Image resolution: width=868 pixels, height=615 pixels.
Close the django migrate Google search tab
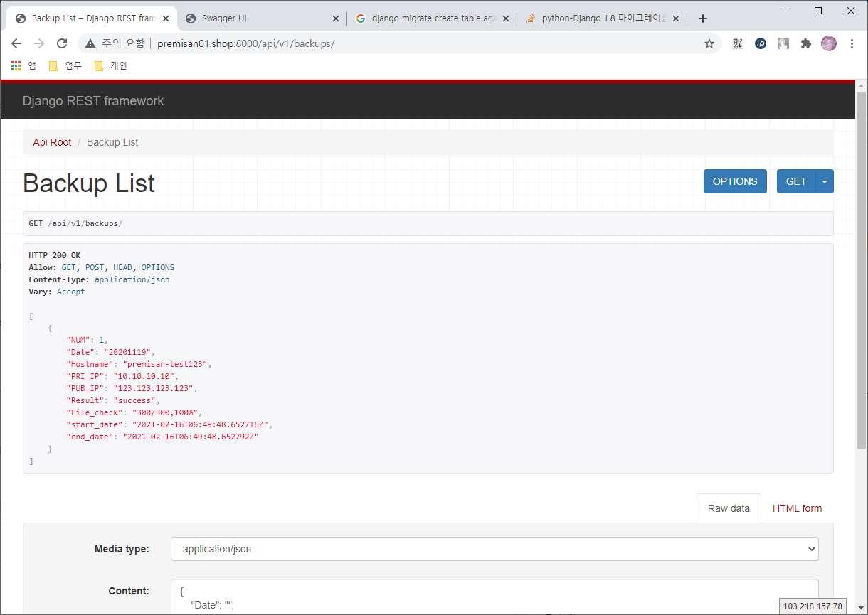coord(505,18)
